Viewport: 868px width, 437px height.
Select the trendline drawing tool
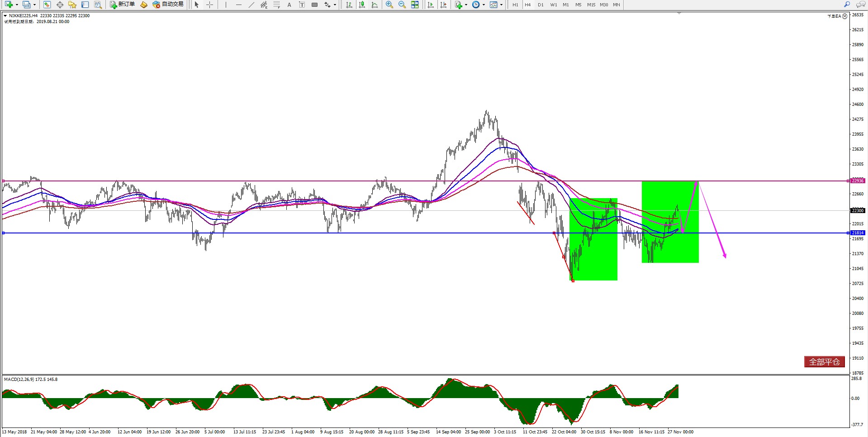251,5
